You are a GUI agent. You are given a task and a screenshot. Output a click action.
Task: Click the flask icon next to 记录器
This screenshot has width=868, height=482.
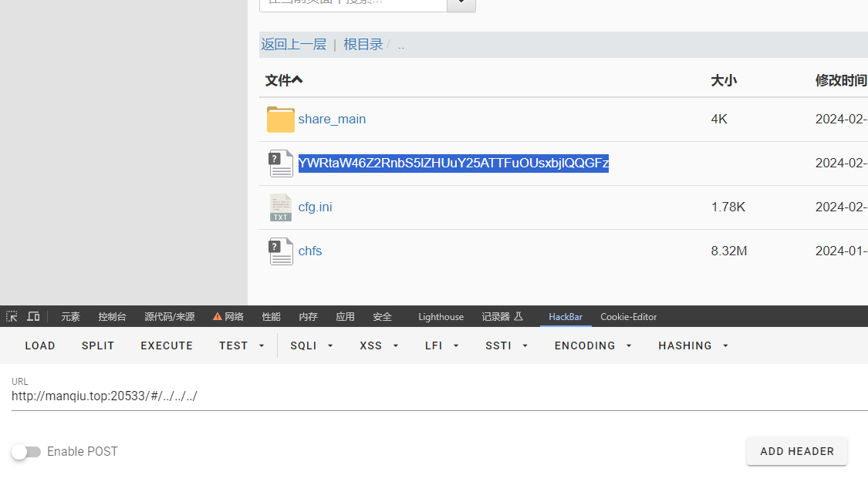tap(518, 316)
